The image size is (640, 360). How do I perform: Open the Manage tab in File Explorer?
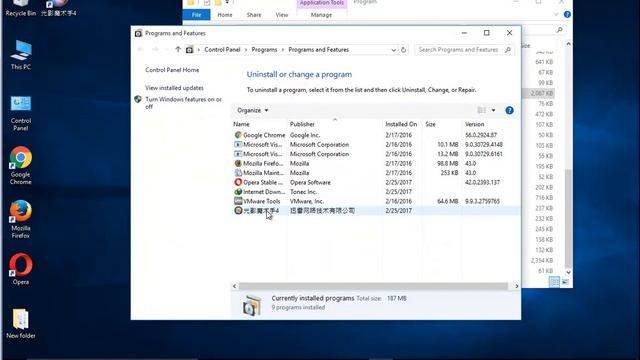click(x=321, y=15)
